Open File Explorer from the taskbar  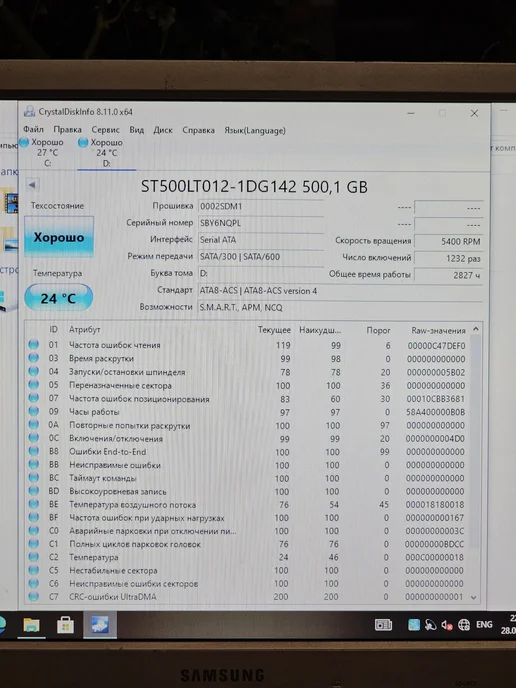click(x=31, y=625)
